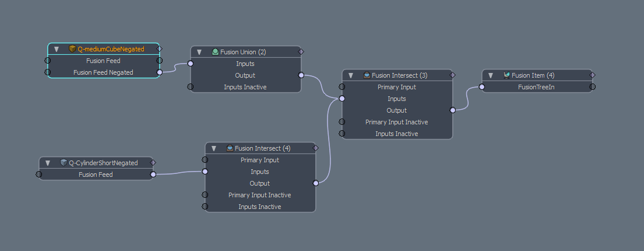Image resolution: width=644 pixels, height=251 pixels.
Task: Select the Fusion Intersect (3) title
Action: click(x=399, y=75)
